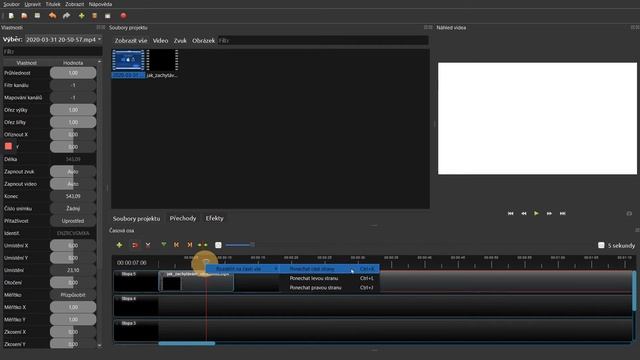The height and width of the screenshot is (360, 640).
Task: Click the Číslo snímku Žádný value
Action: click(x=73, y=209)
